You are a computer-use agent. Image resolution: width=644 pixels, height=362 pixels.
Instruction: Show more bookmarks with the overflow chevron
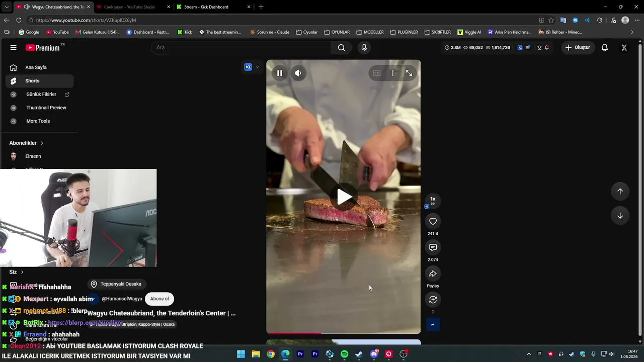click(x=632, y=32)
